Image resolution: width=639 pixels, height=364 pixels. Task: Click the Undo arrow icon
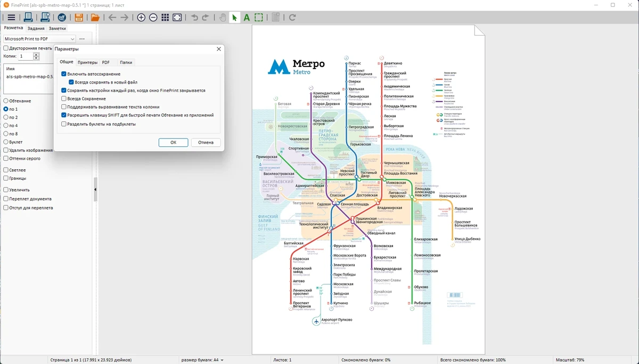[194, 18]
